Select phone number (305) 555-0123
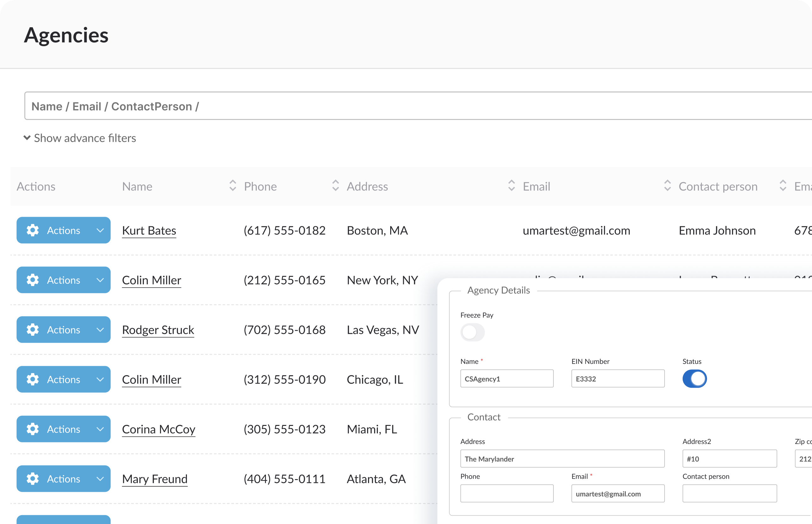Screen dimensions: 812x524 click(285, 429)
